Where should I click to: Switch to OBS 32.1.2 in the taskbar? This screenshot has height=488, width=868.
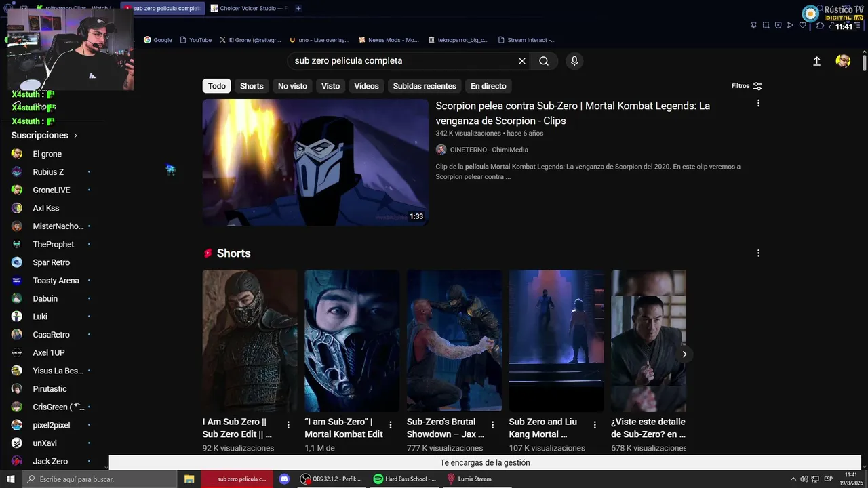click(332, 479)
